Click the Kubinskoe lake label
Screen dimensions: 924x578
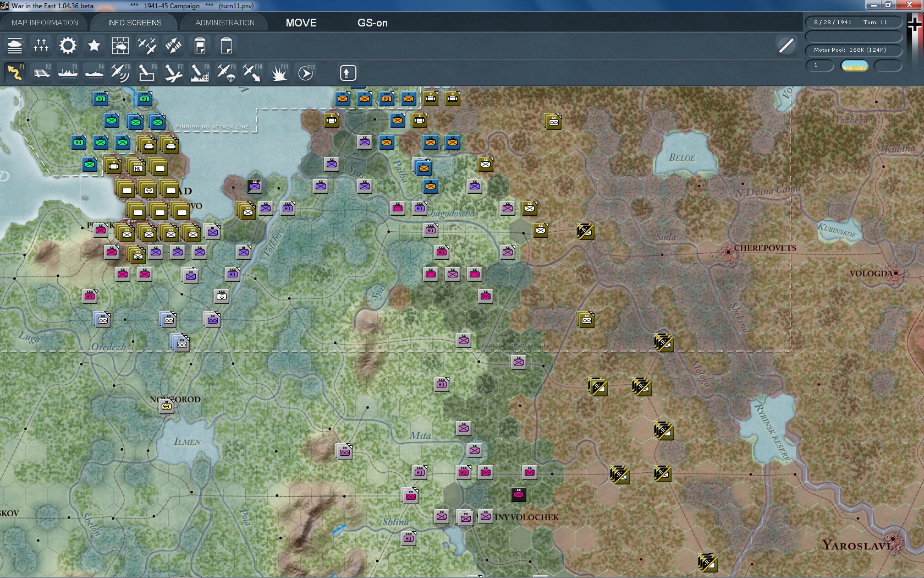pos(837,230)
